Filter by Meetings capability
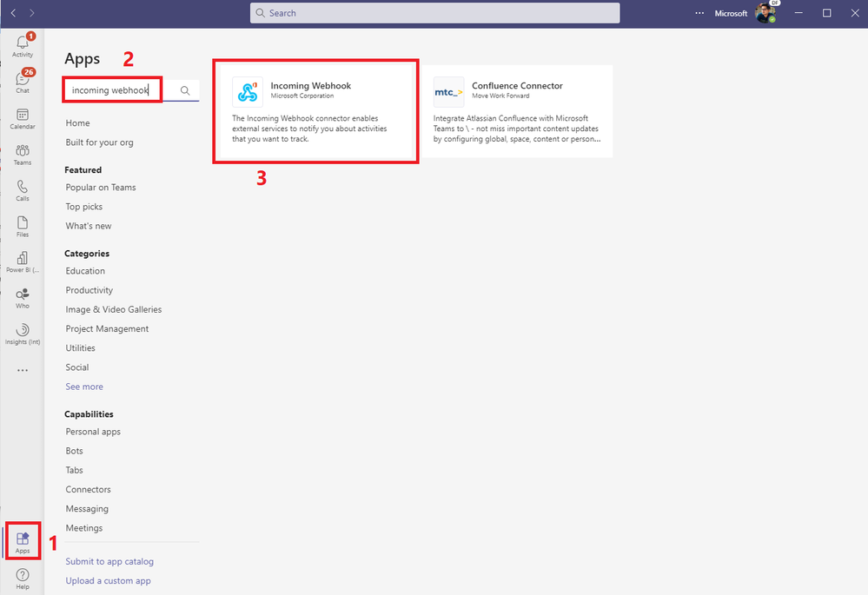868x595 pixels. tap(84, 528)
